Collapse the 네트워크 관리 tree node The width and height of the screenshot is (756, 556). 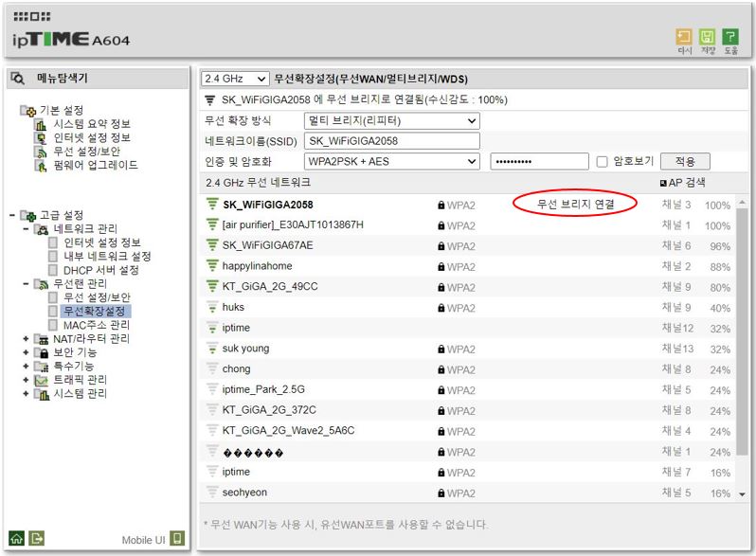pyautogui.click(x=26, y=228)
